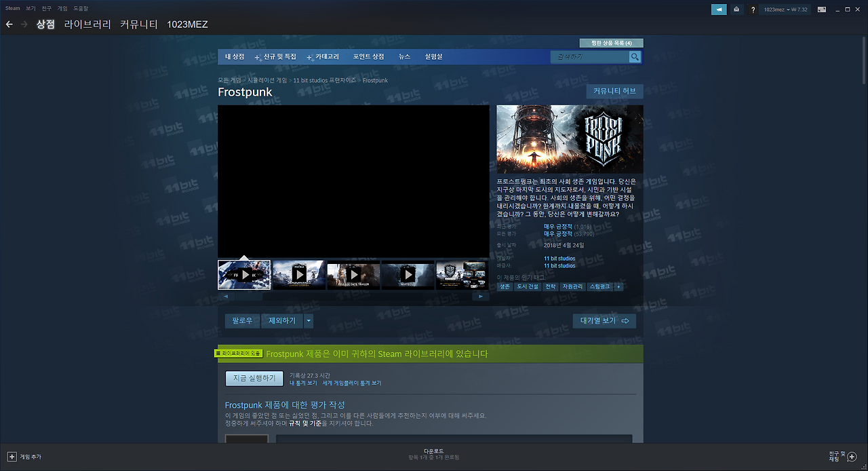
Task: Select the 생존 tag
Action: (x=505, y=287)
